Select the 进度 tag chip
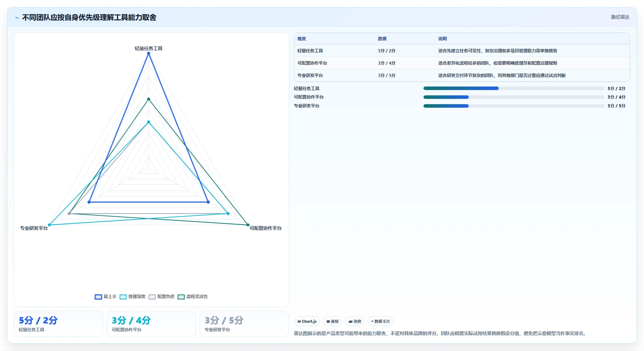 pos(355,321)
